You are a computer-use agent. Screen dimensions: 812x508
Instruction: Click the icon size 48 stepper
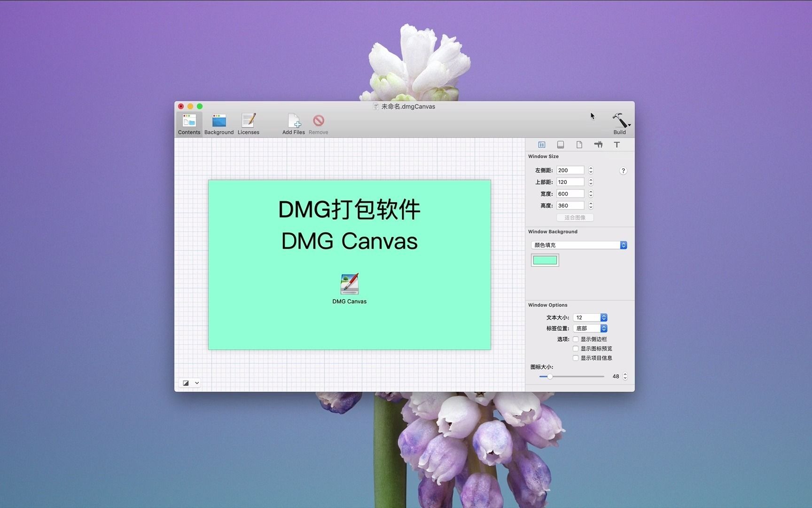(x=625, y=376)
